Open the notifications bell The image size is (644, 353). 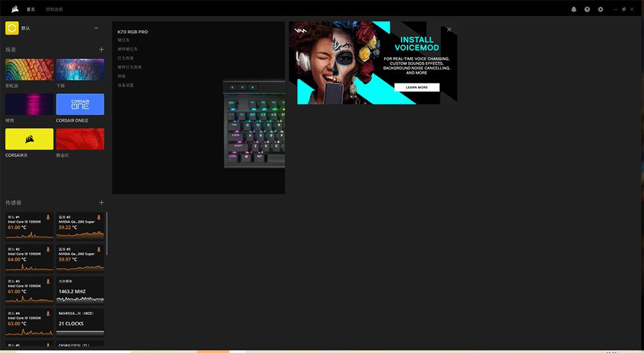574,9
